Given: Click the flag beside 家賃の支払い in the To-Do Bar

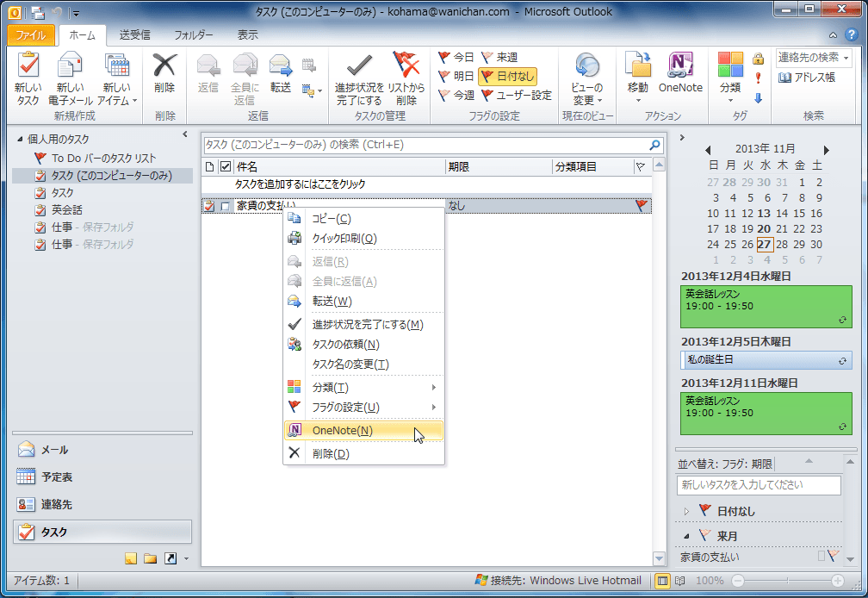Looking at the screenshot, I should coord(834,555).
